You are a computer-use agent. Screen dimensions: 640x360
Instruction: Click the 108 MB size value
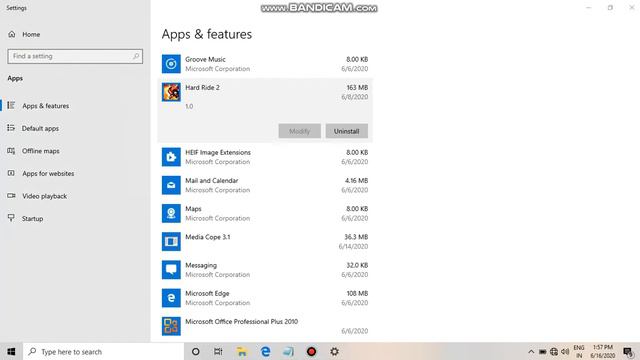click(357, 293)
